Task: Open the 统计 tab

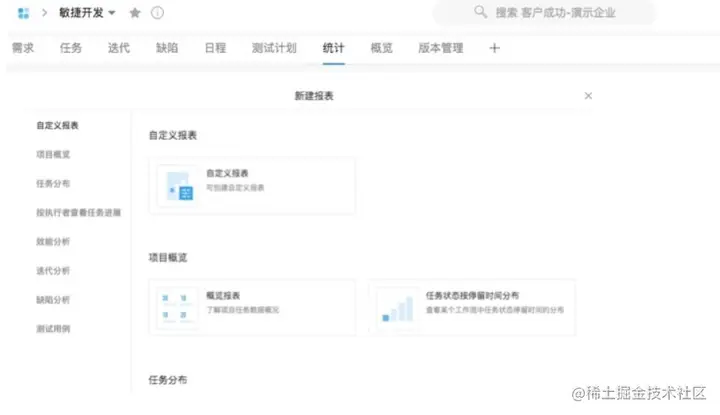Action: (x=333, y=48)
